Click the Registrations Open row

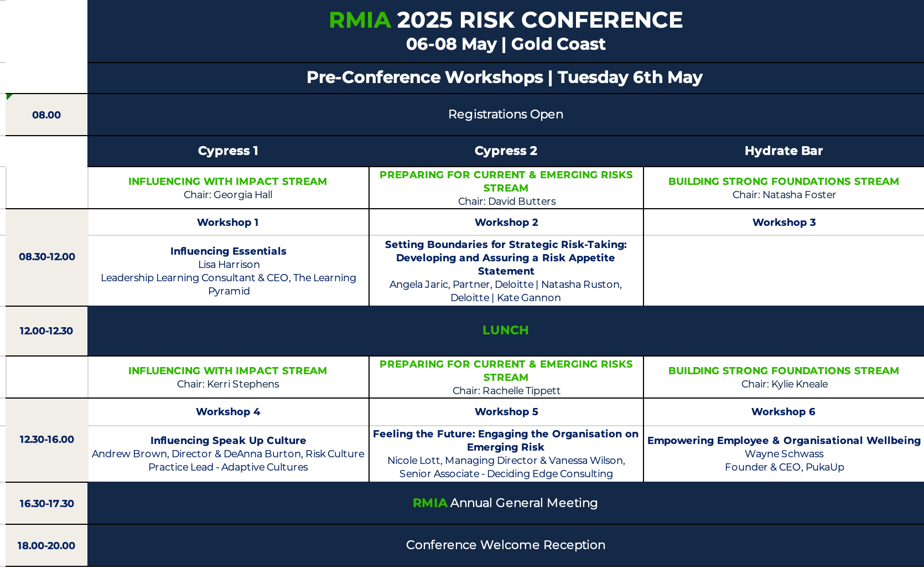click(x=506, y=115)
